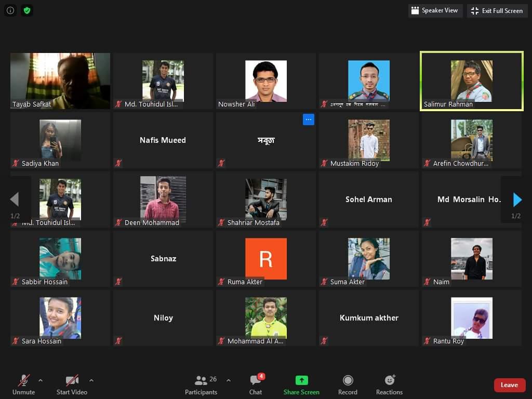
Task: Open the Reactions menu
Action: [389, 385]
